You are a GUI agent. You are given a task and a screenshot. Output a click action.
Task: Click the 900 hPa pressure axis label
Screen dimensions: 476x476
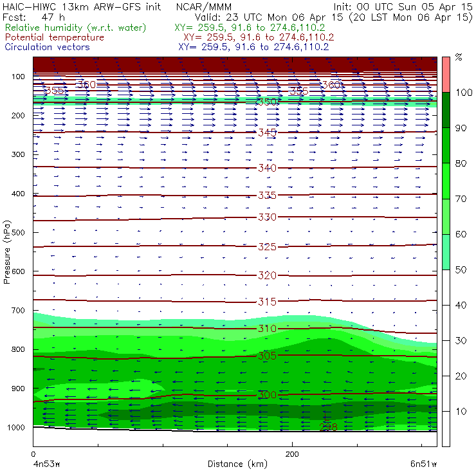pyautogui.click(x=18, y=389)
